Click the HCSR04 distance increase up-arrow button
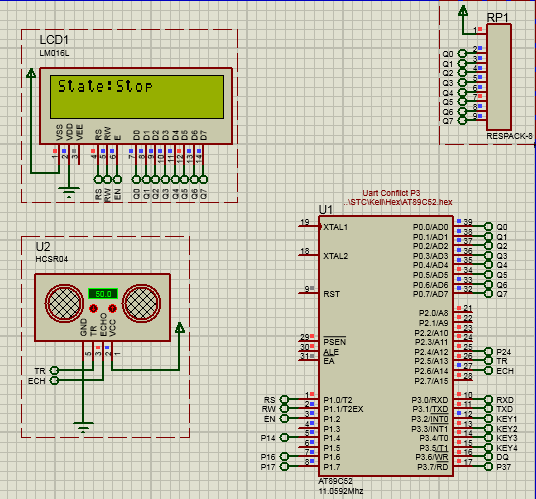Screen dimensions: 536x499 [x=112, y=308]
